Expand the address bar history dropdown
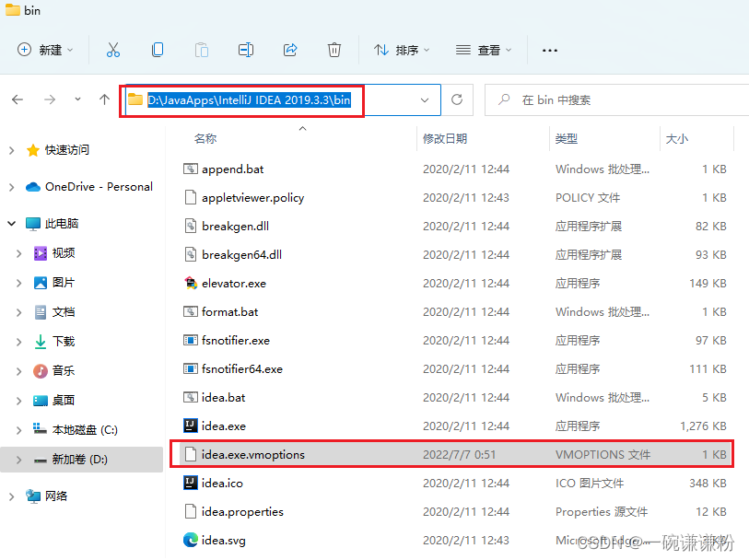This screenshot has height=560, width=749. [424, 100]
